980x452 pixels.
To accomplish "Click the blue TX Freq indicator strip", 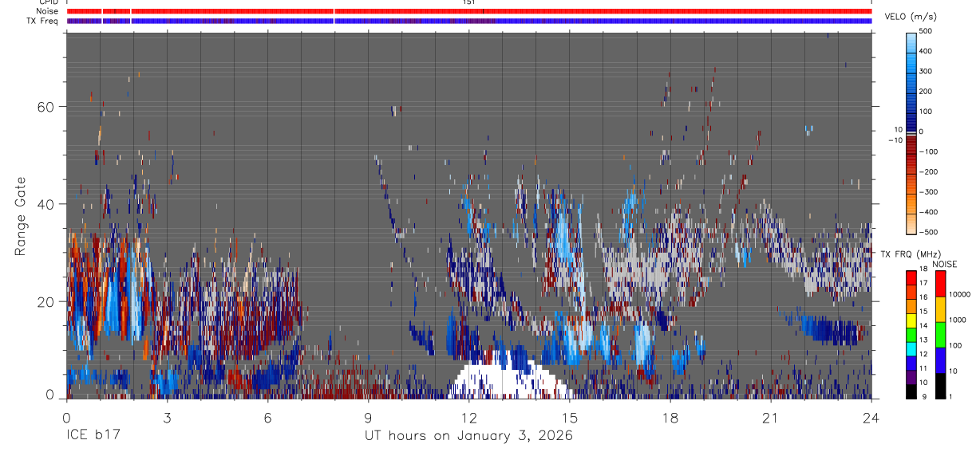I will pyautogui.click(x=469, y=21).
